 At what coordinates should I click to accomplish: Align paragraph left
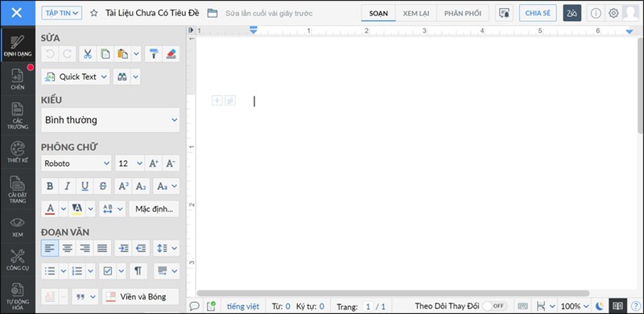[50, 248]
